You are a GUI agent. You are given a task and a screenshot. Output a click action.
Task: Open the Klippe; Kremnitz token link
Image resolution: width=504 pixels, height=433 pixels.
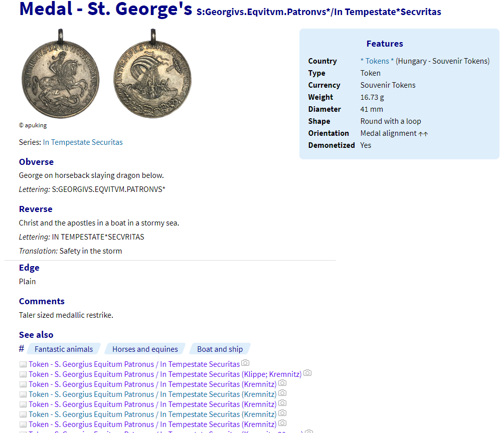tap(165, 374)
